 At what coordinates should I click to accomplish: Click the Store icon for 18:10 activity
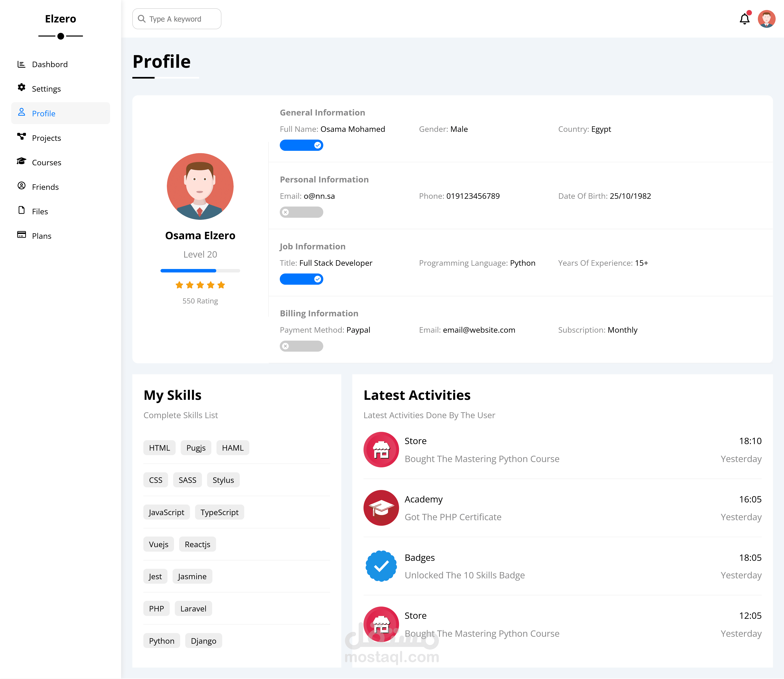click(x=381, y=449)
